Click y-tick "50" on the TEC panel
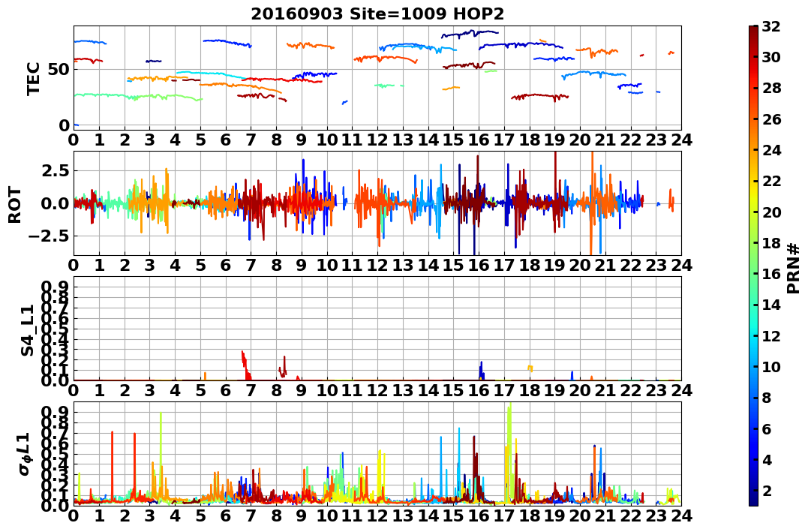 point(59,70)
